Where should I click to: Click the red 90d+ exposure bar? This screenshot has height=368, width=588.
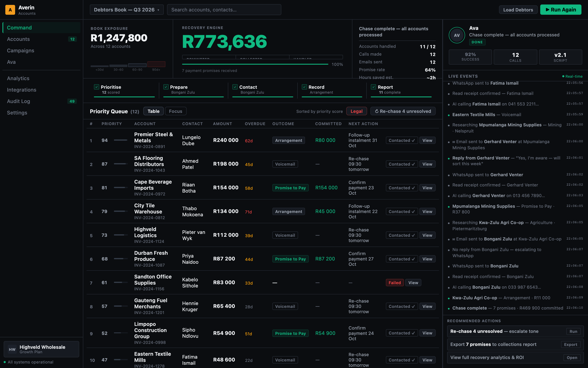(156, 64)
